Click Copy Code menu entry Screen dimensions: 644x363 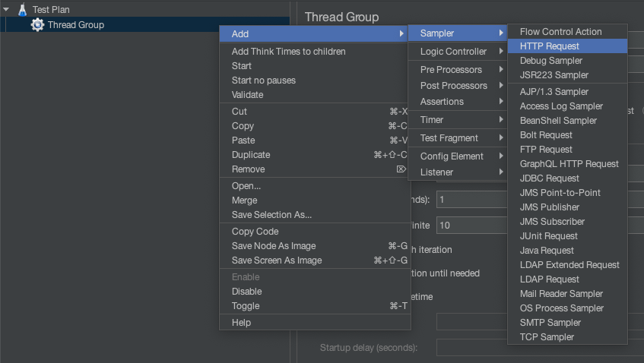coord(315,232)
